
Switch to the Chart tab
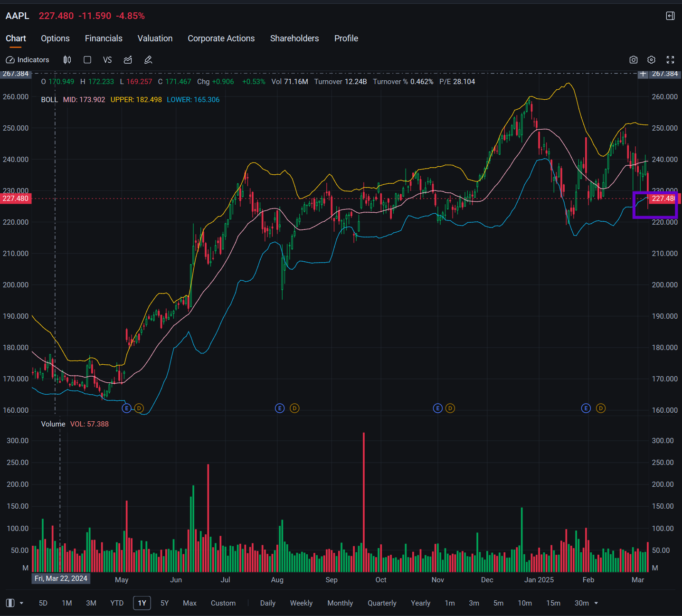(x=16, y=38)
